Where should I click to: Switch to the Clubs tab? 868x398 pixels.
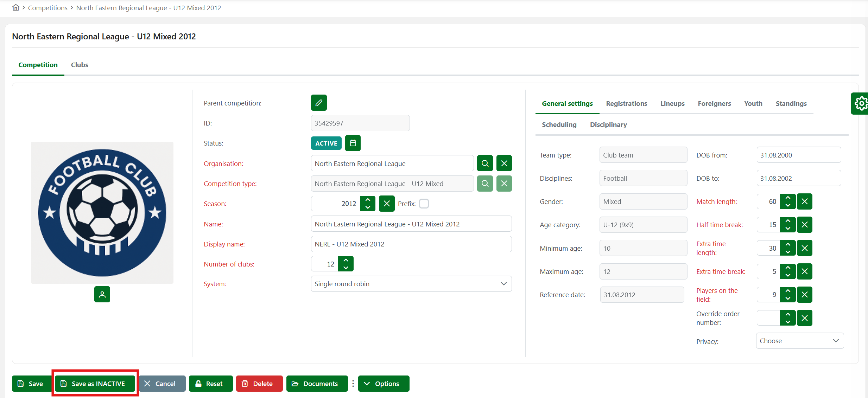point(80,65)
